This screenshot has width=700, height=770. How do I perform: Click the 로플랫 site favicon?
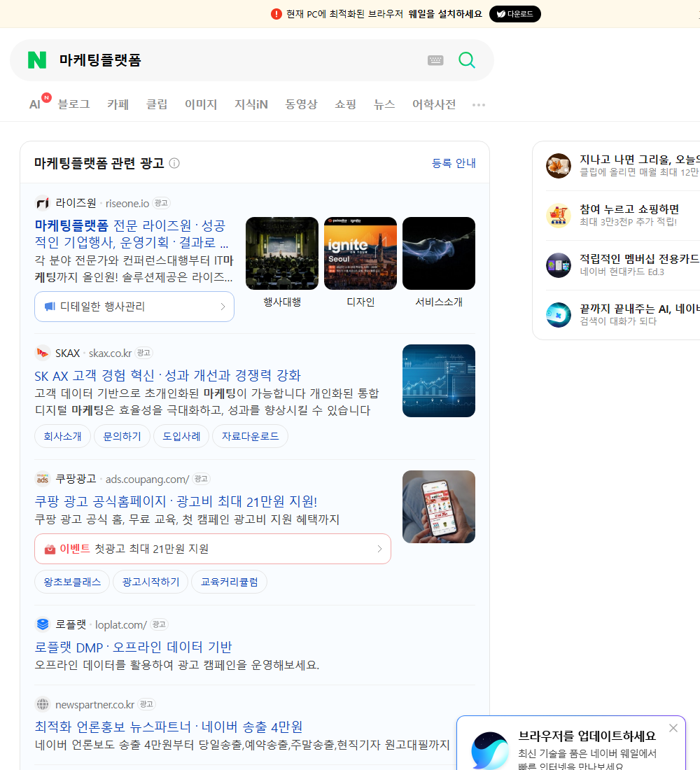coord(43,624)
